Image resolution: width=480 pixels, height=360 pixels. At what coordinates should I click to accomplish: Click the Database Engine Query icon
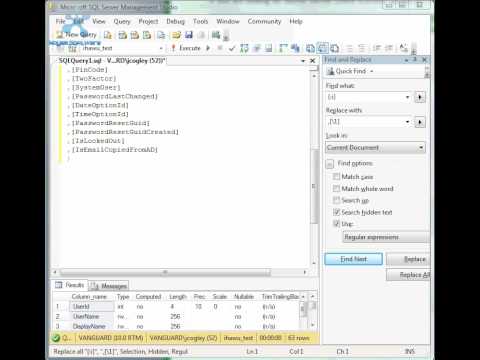tap(108, 35)
